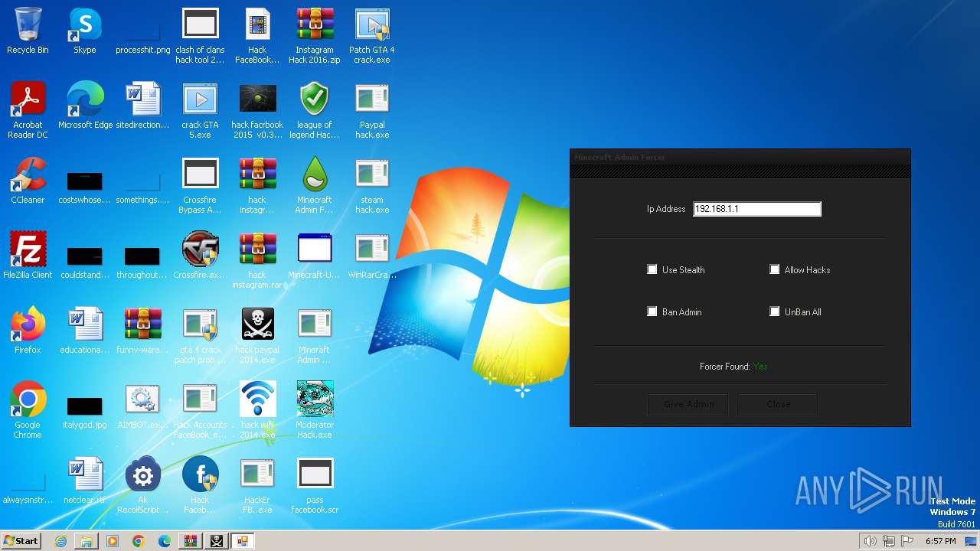This screenshot has height=551, width=980.
Task: Select the Crossfire.exe game icon
Action: 200,256
